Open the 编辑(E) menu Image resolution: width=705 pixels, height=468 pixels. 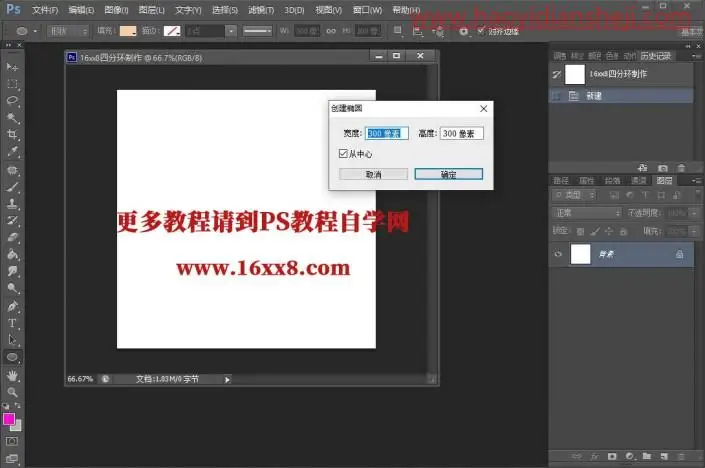click(81, 10)
